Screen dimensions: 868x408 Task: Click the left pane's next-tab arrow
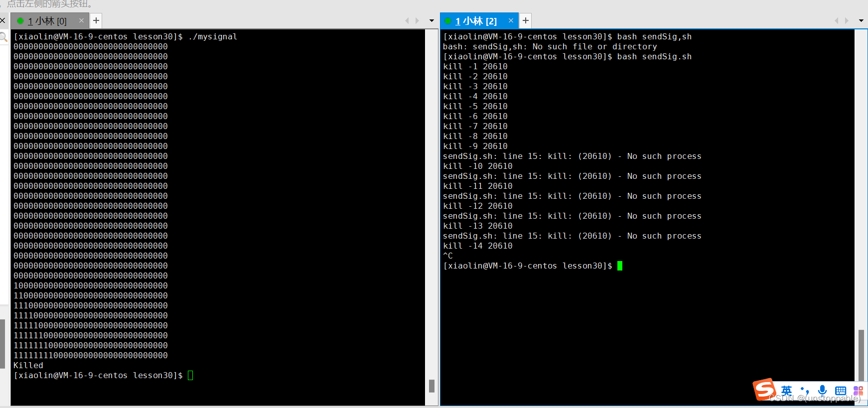417,20
